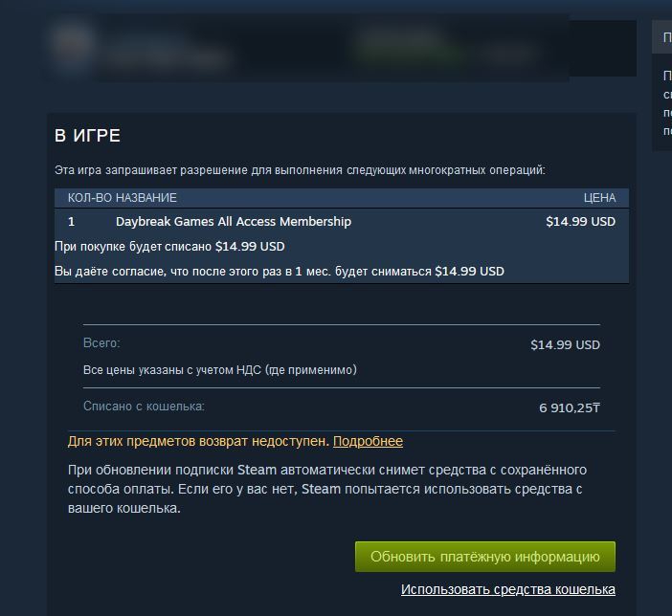Click the Списано с кошелька label
Screen dimensions: 672x616
(144, 407)
